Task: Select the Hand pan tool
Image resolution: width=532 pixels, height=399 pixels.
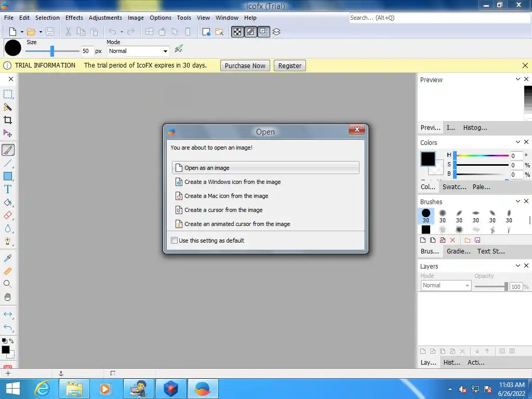Action: (x=8, y=297)
